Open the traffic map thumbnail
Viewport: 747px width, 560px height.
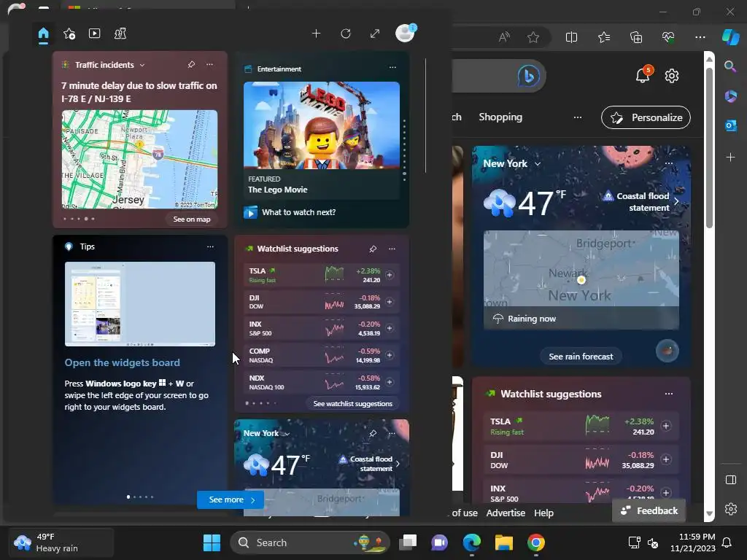click(139, 159)
